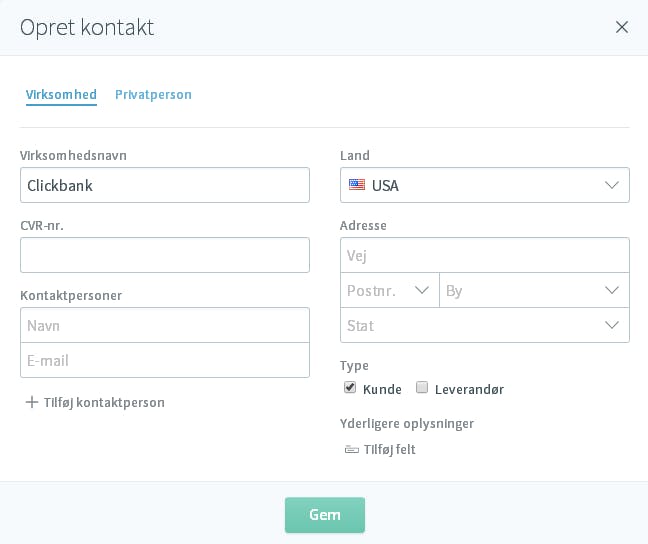
Task: Focus the Virksomhedsnavn field containing Clickbank
Action: coord(165,185)
